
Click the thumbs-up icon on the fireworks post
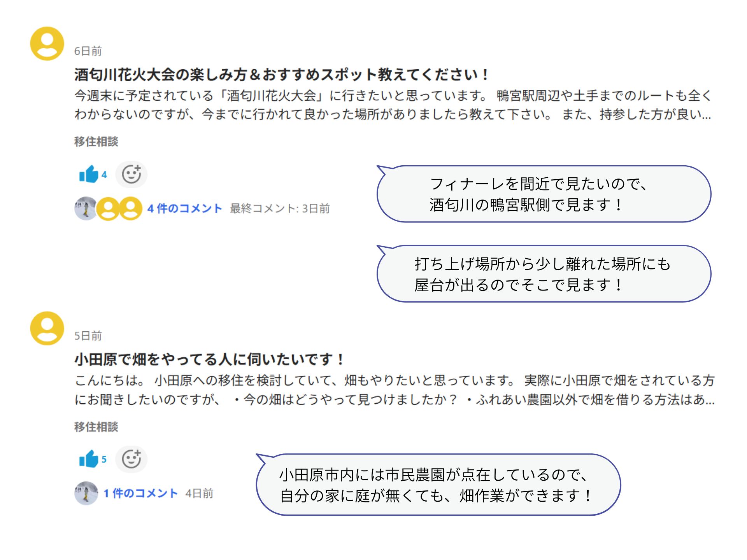[89, 174]
